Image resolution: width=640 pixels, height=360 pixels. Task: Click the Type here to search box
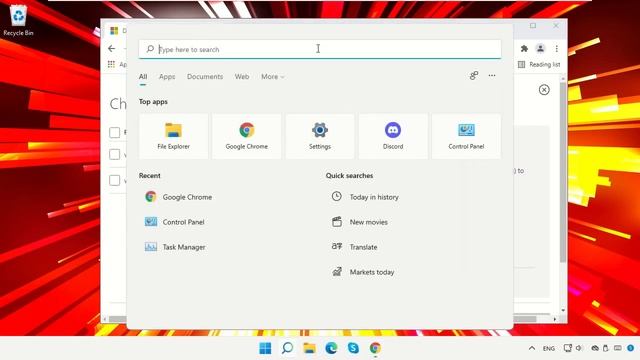[x=320, y=49]
